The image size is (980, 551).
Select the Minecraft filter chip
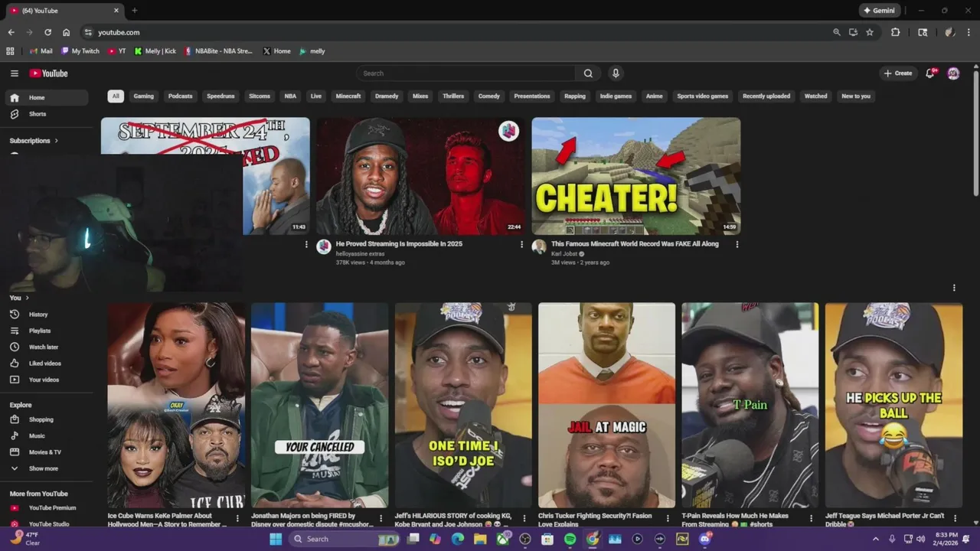click(348, 96)
